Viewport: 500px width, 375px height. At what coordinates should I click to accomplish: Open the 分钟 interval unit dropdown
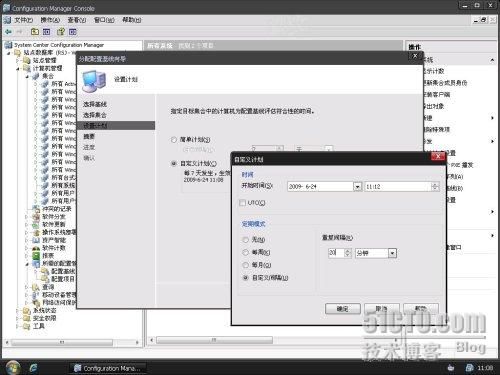point(392,253)
